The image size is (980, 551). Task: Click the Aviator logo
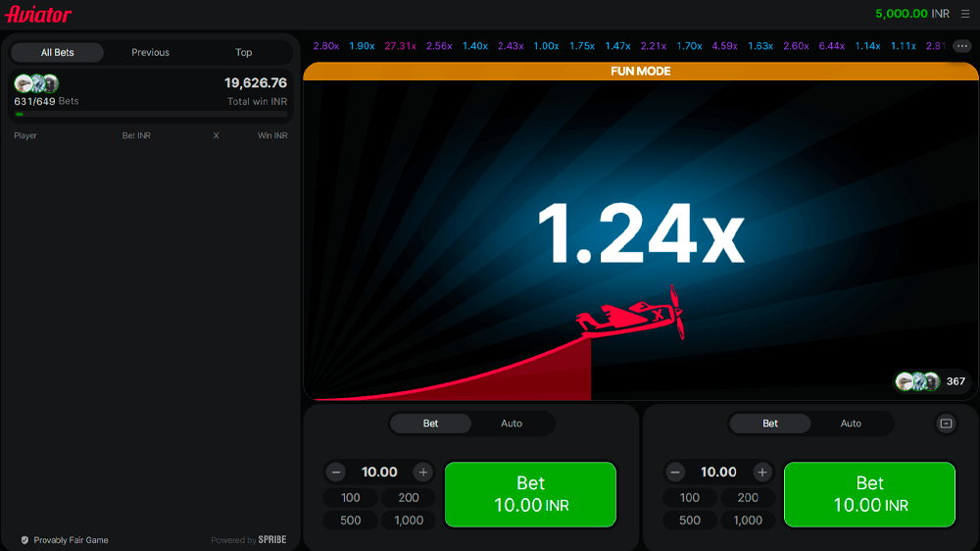(x=39, y=15)
